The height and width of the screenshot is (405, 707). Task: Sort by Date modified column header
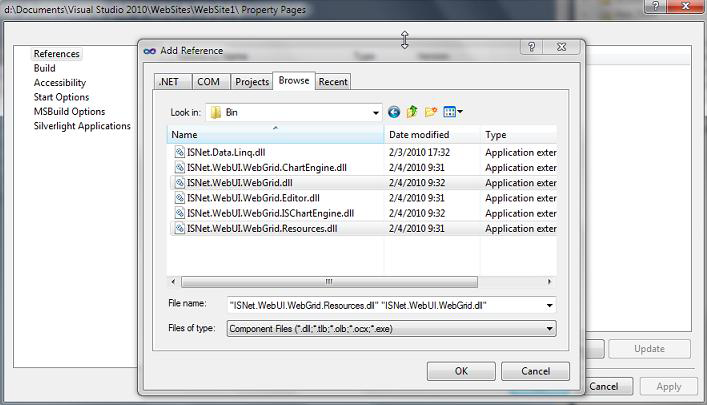[x=432, y=134]
